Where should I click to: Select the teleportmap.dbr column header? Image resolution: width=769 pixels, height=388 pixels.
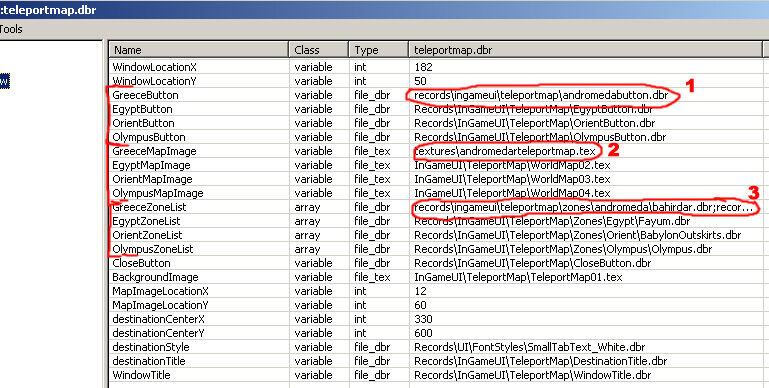coord(586,50)
